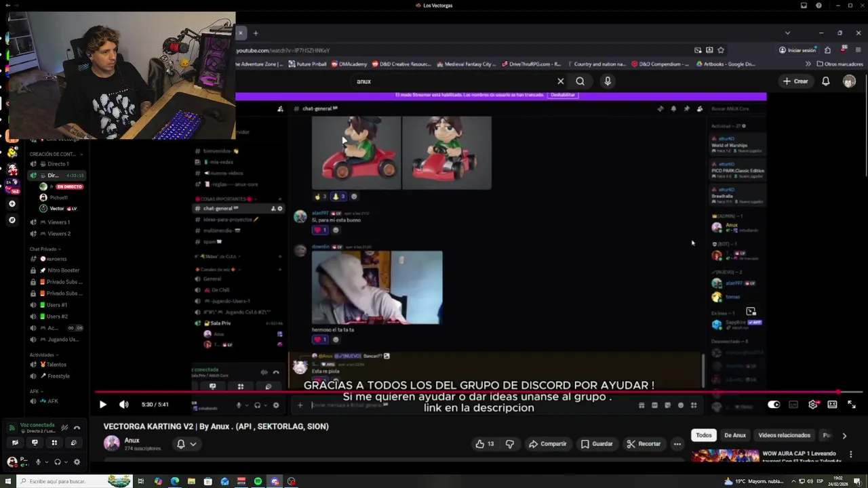The height and width of the screenshot is (488, 868).
Task: Add a server with plus icon
Action: click(x=12, y=203)
